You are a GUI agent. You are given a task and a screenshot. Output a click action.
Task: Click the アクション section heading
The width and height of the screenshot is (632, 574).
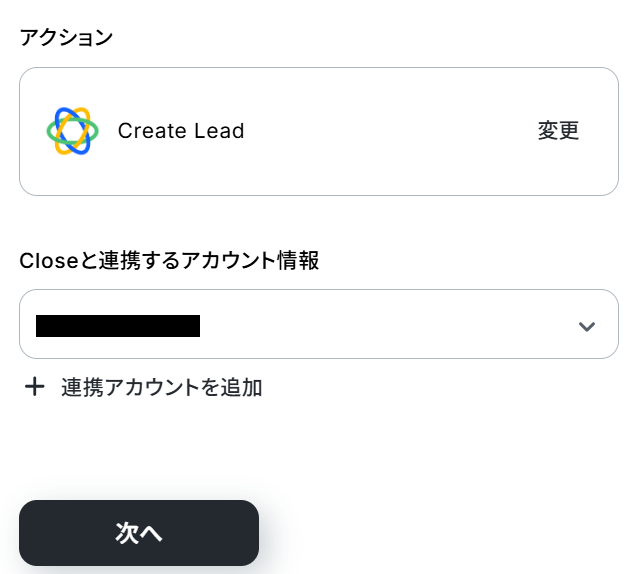click(66, 37)
